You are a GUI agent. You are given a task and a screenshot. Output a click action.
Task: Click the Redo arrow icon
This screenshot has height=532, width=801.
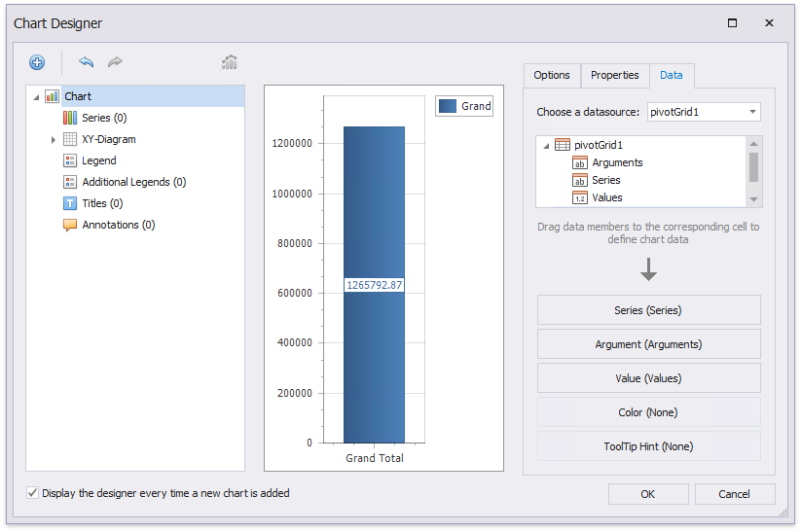point(116,62)
